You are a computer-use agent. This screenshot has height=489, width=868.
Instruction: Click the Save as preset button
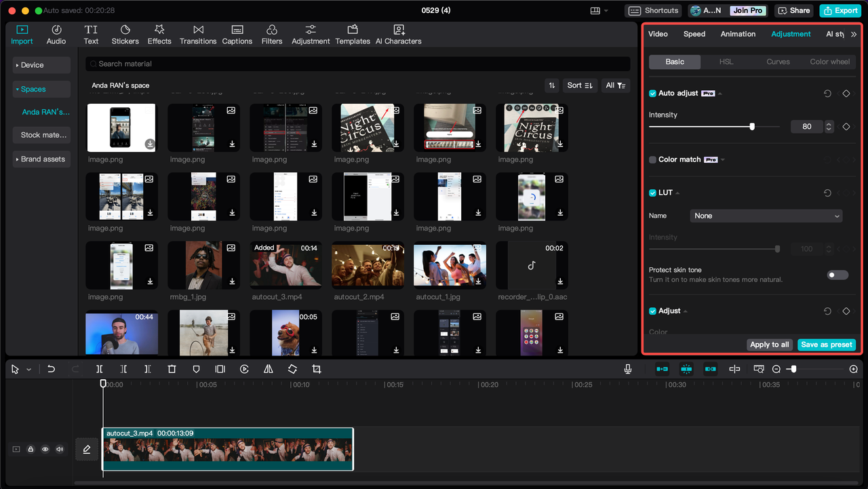(x=826, y=344)
